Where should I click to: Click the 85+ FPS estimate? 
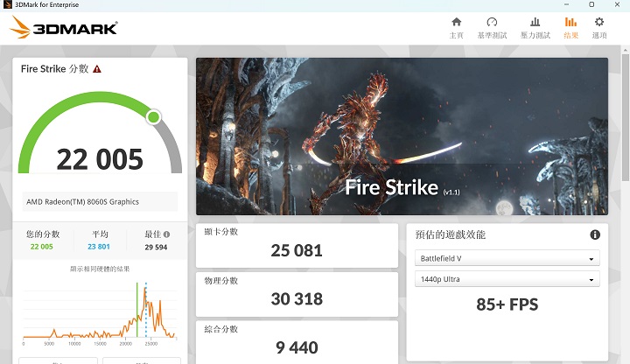pyautogui.click(x=507, y=304)
